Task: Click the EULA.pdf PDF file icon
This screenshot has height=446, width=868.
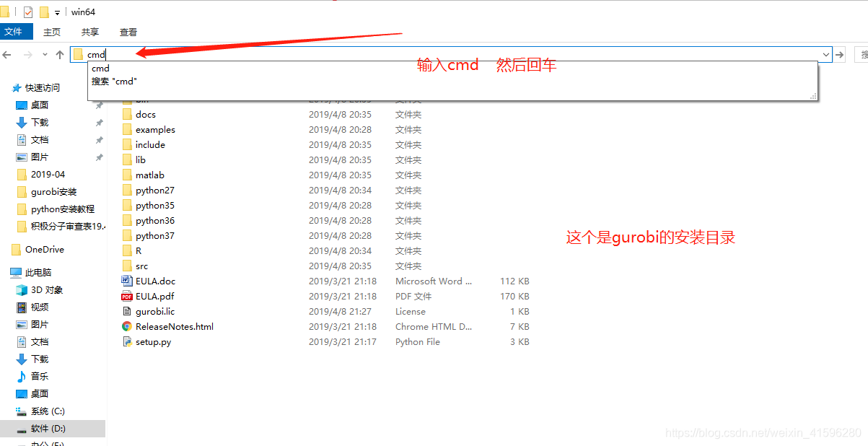Action: coord(127,297)
